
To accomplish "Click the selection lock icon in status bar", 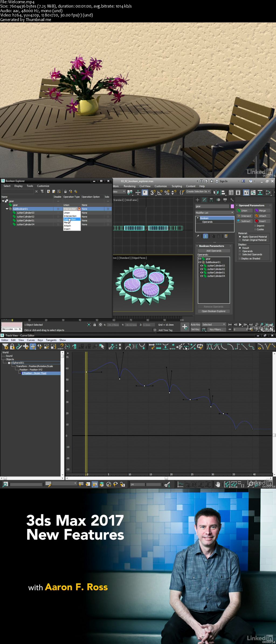I will [x=95, y=325].
